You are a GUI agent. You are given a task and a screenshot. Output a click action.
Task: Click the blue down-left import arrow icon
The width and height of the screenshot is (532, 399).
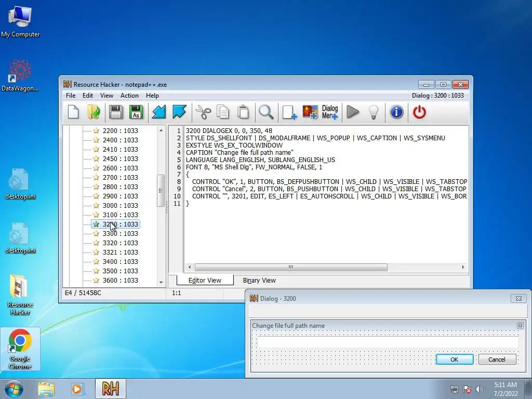pos(159,112)
